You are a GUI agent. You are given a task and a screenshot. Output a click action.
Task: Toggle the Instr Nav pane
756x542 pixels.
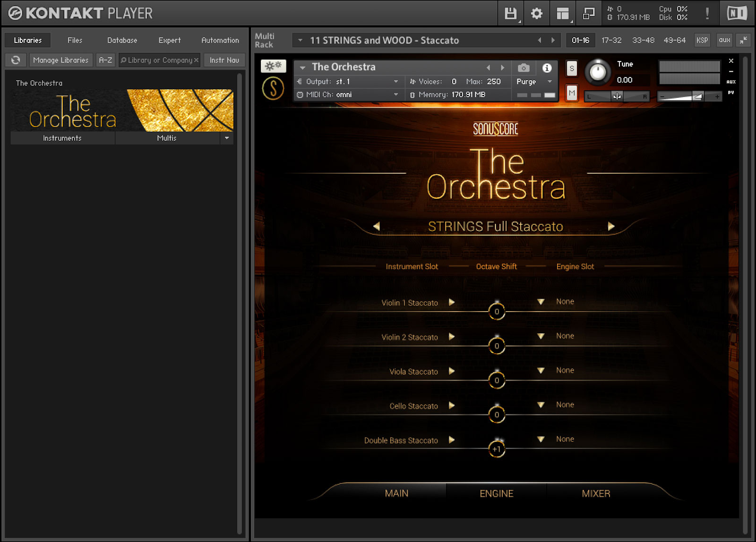coord(224,60)
